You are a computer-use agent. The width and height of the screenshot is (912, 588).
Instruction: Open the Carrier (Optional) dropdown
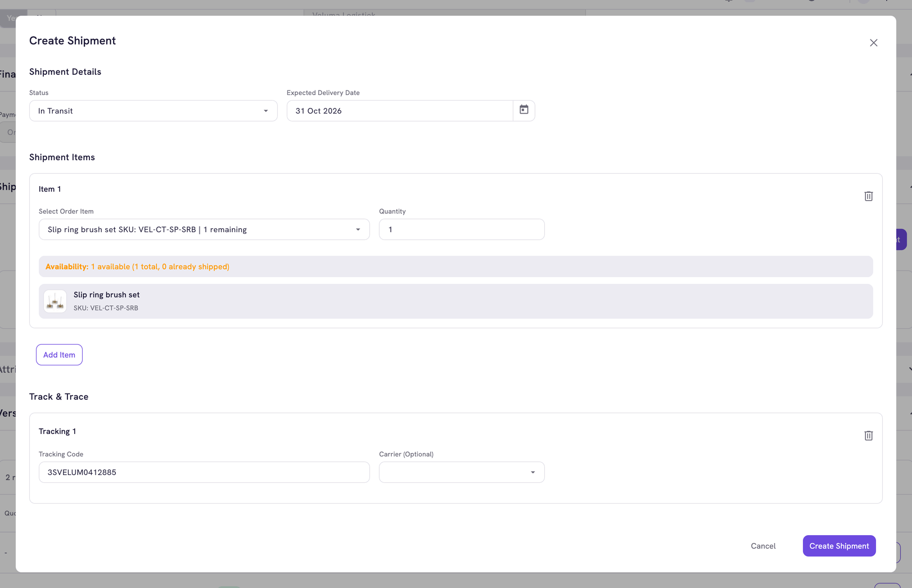[x=462, y=472]
